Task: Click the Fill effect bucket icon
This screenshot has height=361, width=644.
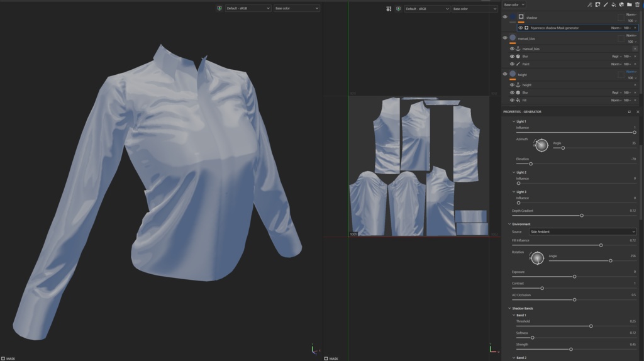Action: pyautogui.click(x=518, y=100)
